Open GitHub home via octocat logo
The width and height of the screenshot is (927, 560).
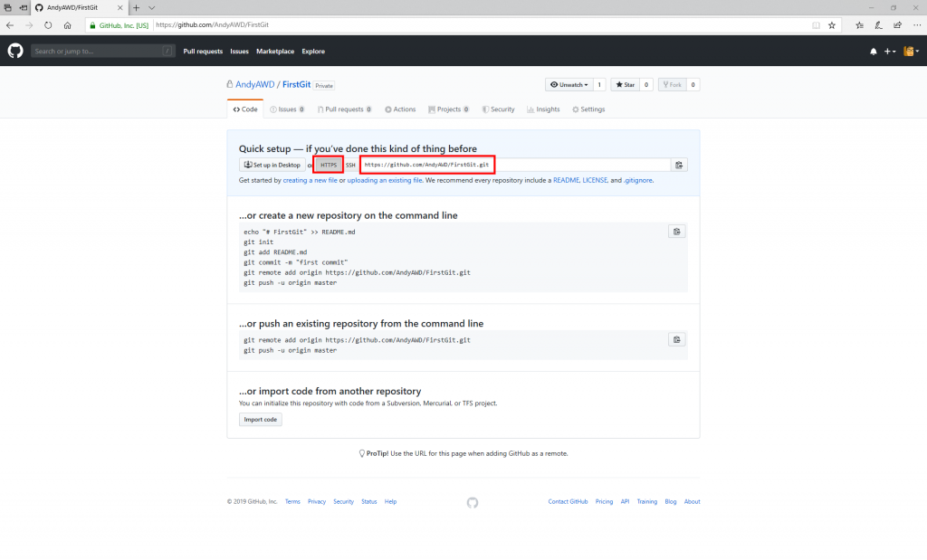[x=15, y=51]
